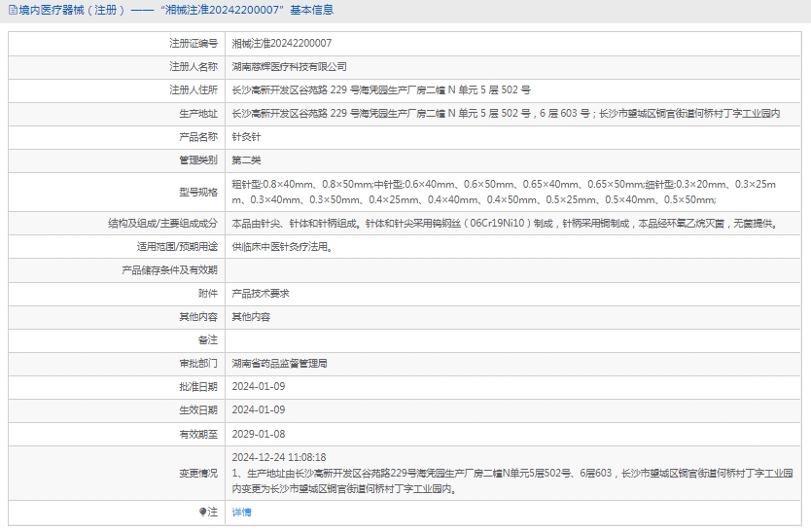Screen dimensions: 811x532
Task: Click product name value 针灸针
Action: pyautogui.click(x=246, y=137)
